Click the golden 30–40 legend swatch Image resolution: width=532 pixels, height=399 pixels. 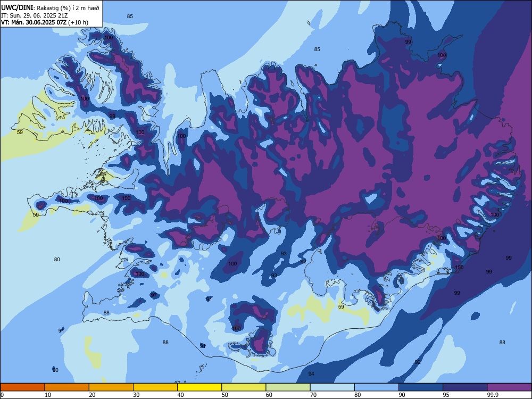pos(155,387)
